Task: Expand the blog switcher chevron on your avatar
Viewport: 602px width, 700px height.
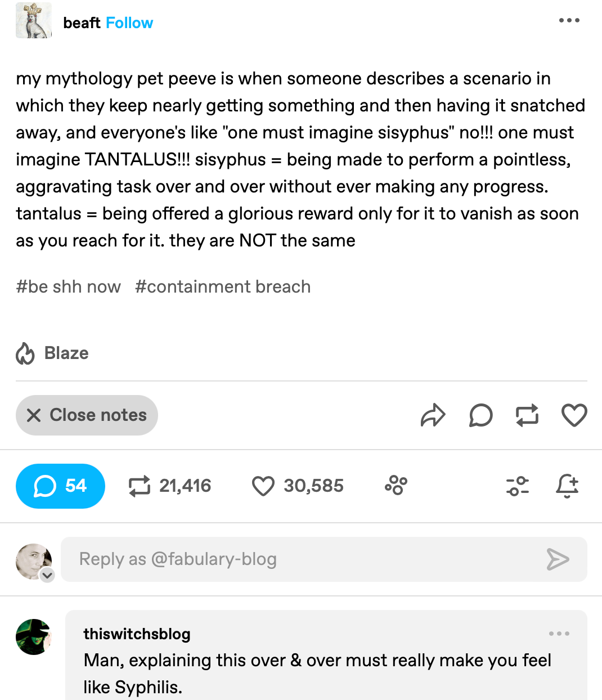Action: click(47, 575)
